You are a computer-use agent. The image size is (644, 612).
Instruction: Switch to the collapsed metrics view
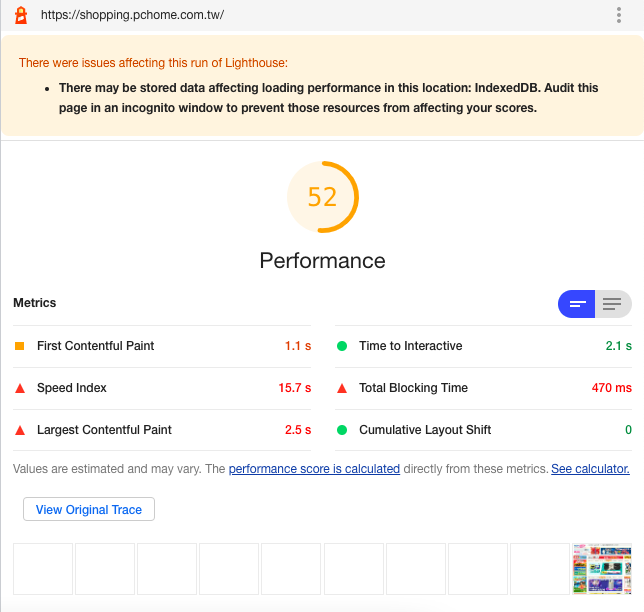tap(576, 304)
